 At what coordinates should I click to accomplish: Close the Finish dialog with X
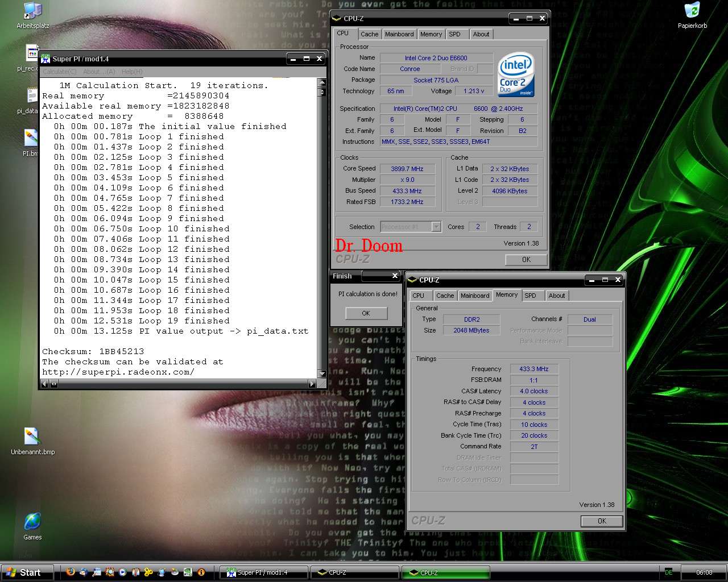[395, 276]
